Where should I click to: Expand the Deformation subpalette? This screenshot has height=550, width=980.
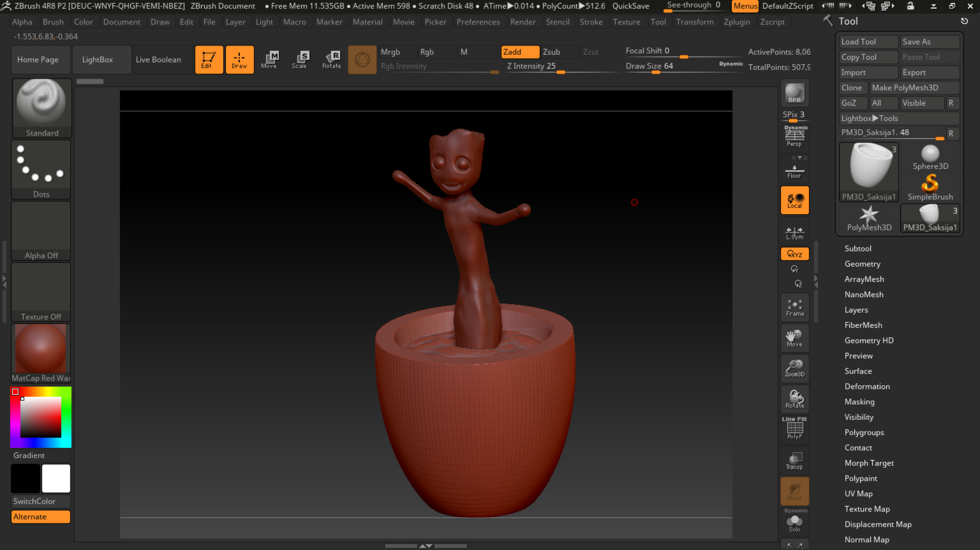867,386
